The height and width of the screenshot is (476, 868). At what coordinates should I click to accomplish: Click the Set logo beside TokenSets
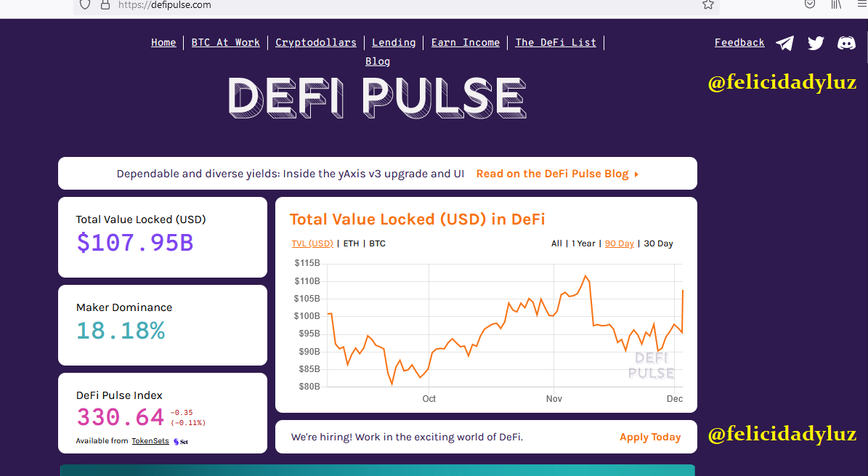(181, 442)
